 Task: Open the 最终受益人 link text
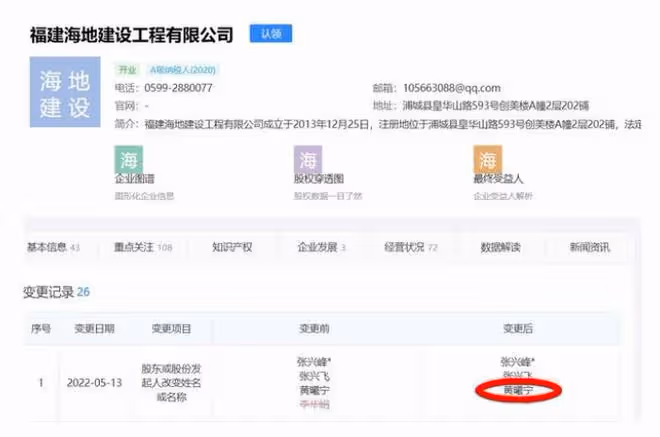(x=498, y=179)
